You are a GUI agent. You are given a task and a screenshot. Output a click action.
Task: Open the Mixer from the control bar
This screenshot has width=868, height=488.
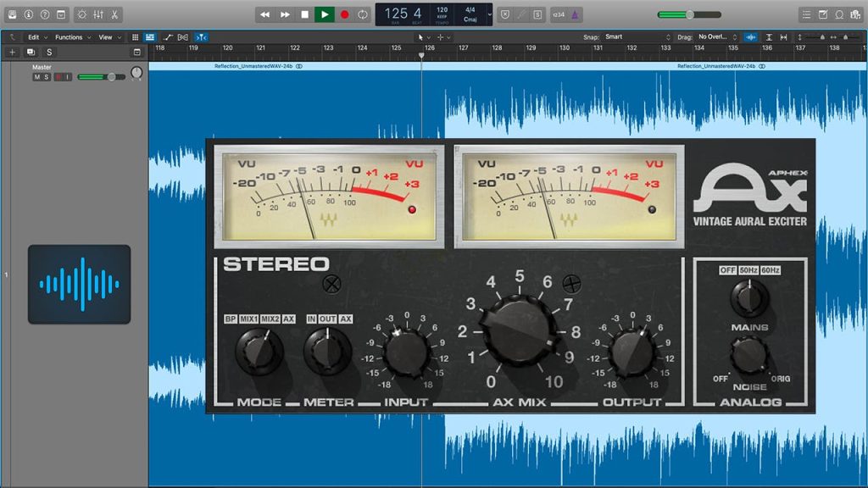(x=98, y=14)
